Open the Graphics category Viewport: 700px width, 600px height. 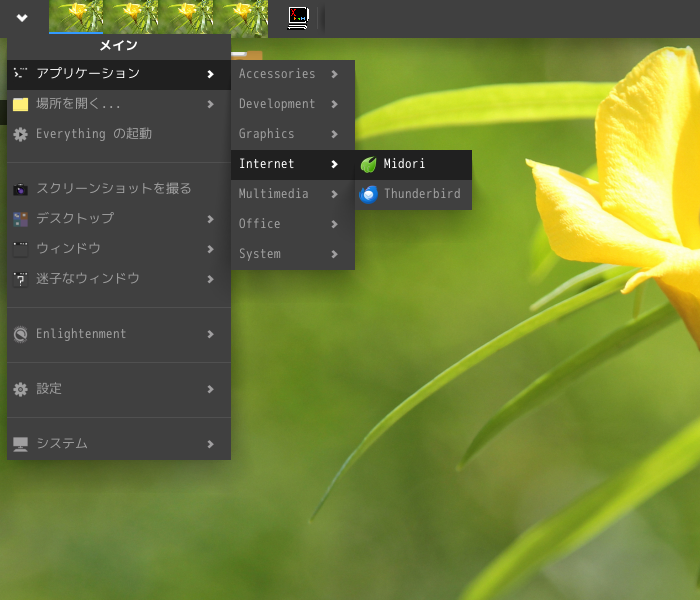point(293,134)
